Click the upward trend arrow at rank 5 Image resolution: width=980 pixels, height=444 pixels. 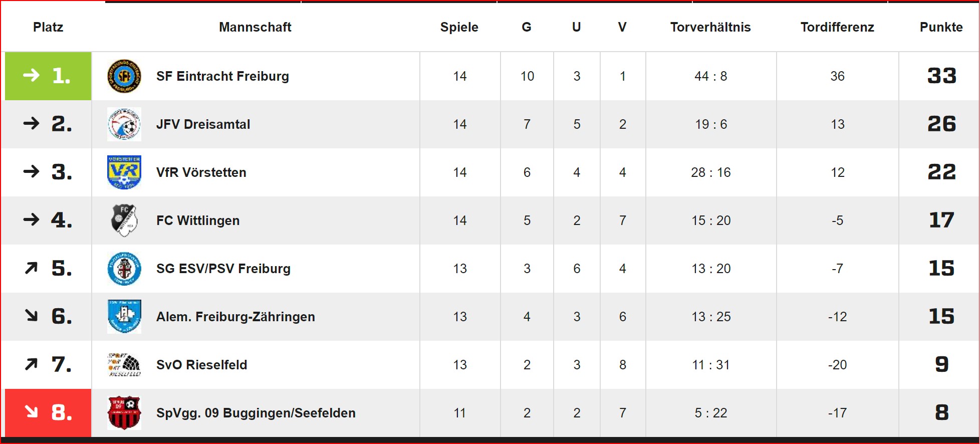click(x=31, y=269)
